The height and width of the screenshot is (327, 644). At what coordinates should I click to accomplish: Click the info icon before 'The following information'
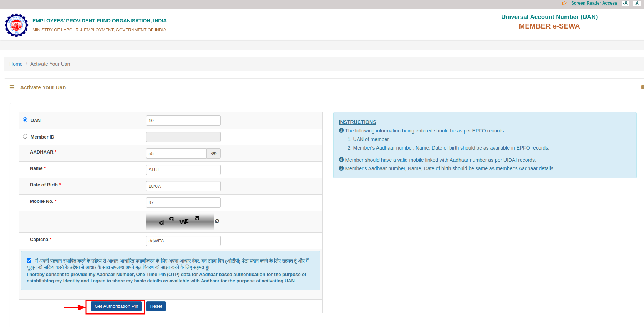coord(341,130)
